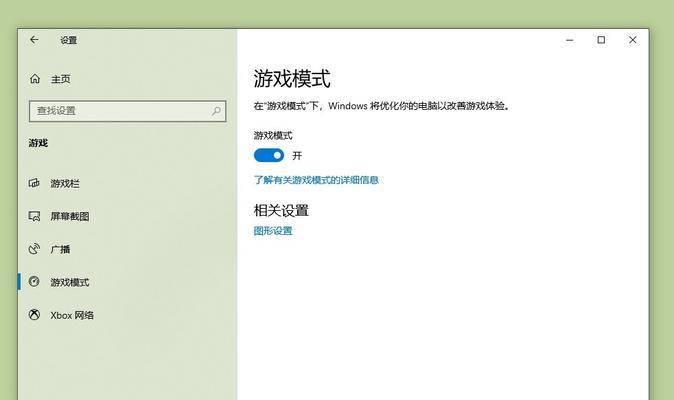Click the 广播 broadcast icon
Image resolution: width=674 pixels, height=400 pixels.
coord(34,249)
